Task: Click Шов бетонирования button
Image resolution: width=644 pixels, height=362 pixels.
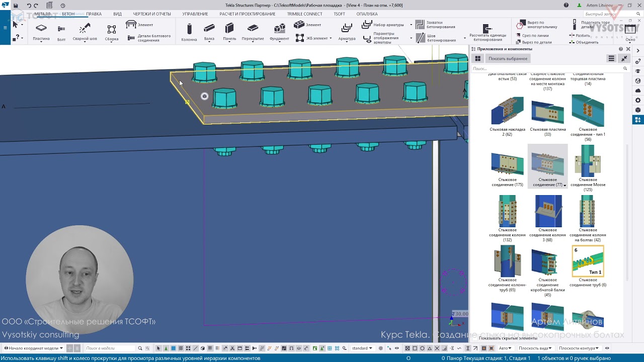Action: [x=436, y=38]
